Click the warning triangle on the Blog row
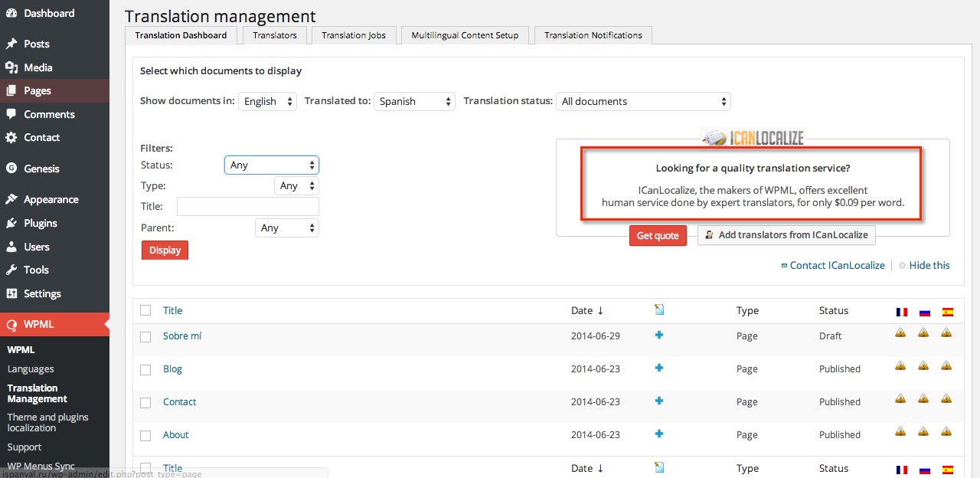The image size is (980, 478). point(900,365)
